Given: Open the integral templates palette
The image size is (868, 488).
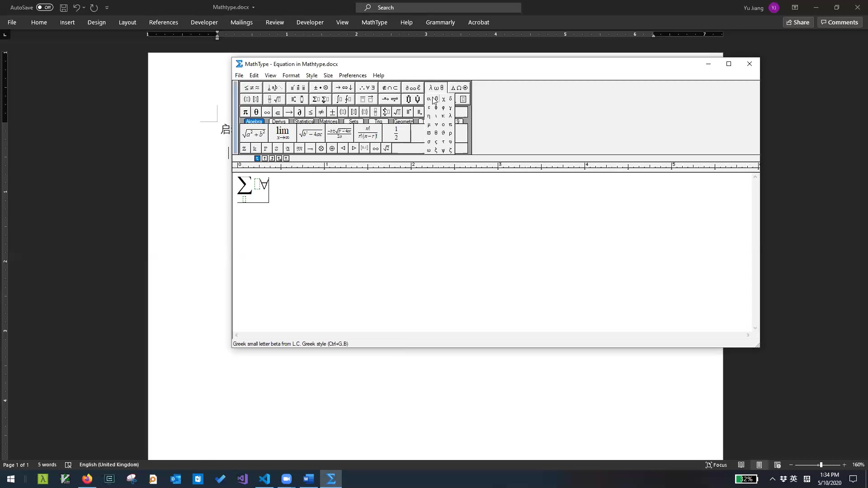Looking at the screenshot, I should pyautogui.click(x=344, y=99).
